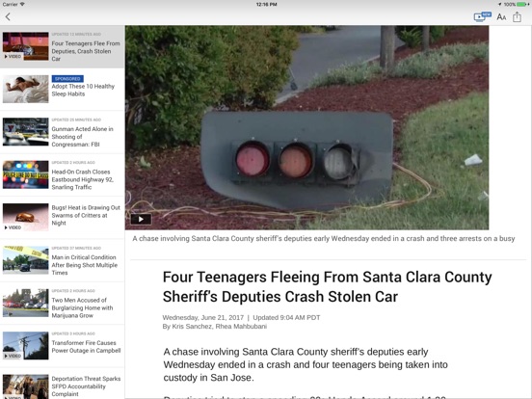Tap the police lights crash thumbnail

point(26,174)
